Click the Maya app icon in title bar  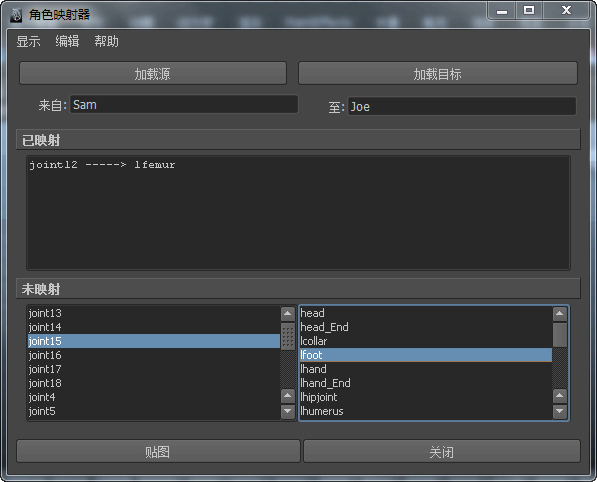pyautogui.click(x=16, y=15)
